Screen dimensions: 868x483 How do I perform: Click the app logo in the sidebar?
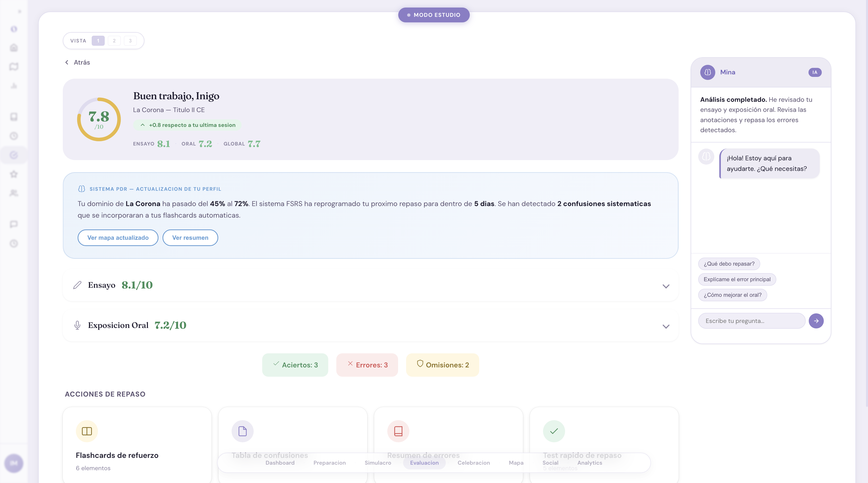[14, 29]
